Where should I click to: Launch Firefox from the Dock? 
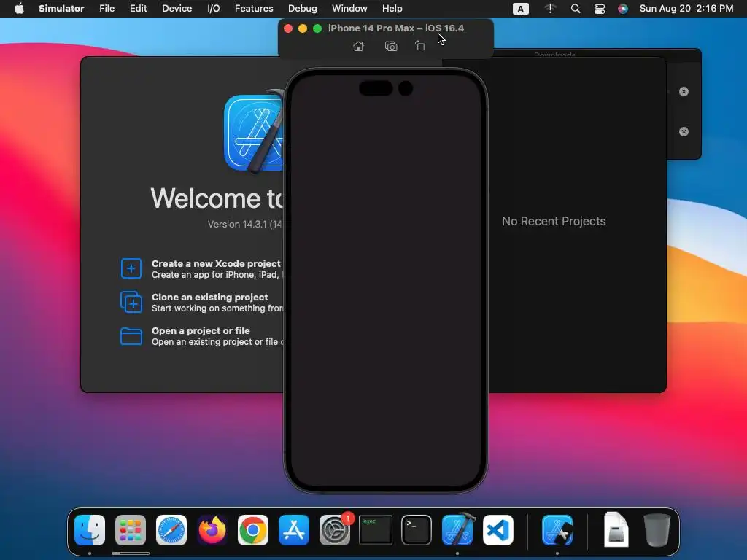click(x=212, y=530)
